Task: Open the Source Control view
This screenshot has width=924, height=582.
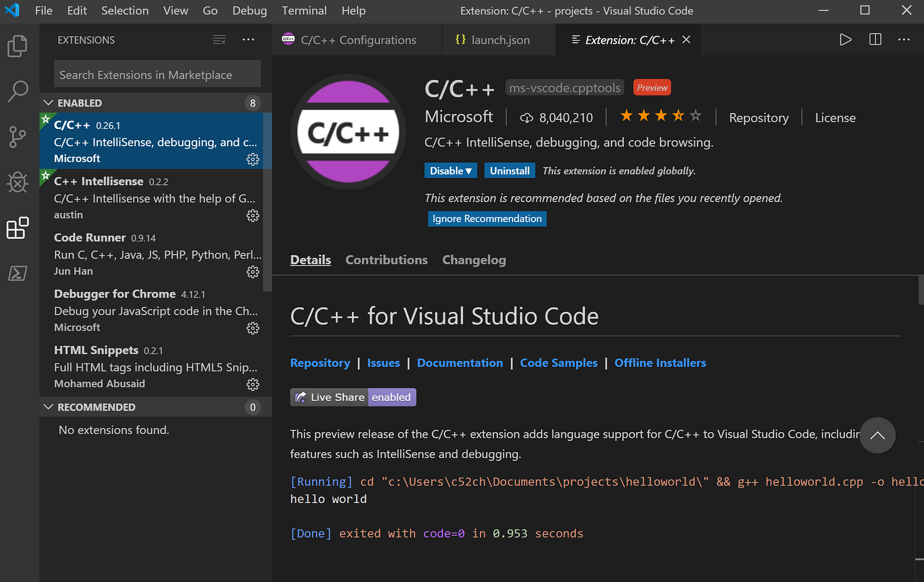Action: click(x=18, y=137)
